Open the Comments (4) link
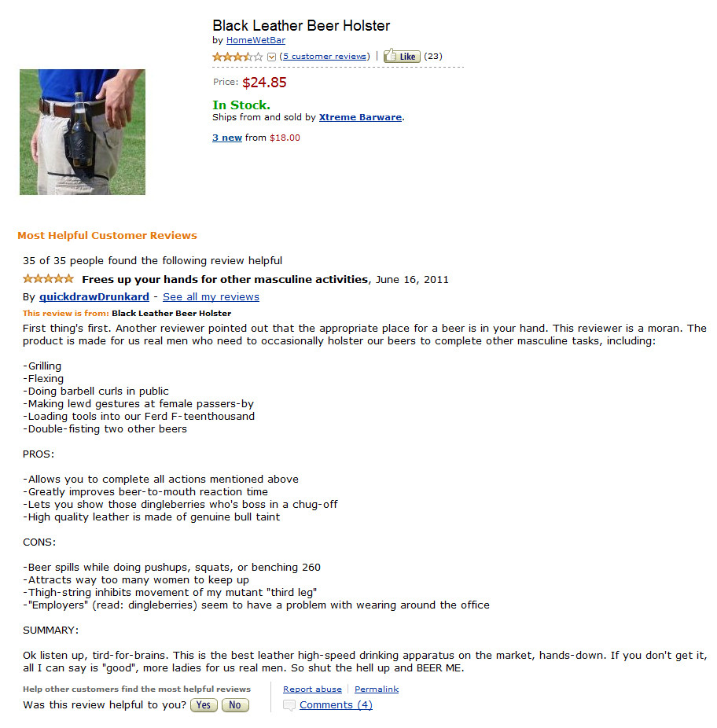Viewport: 717px width, 728px height. (x=336, y=705)
